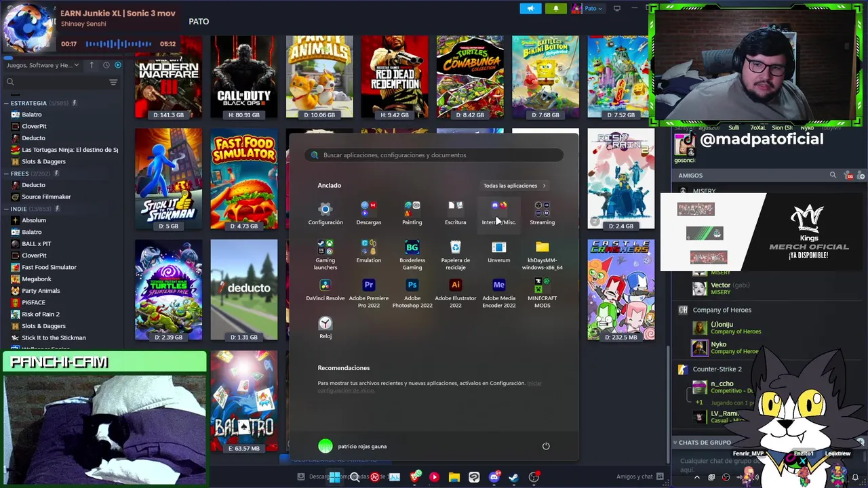The image size is (868, 488).
Task: Click 'Todas las aplicaciones' button
Action: click(514, 185)
